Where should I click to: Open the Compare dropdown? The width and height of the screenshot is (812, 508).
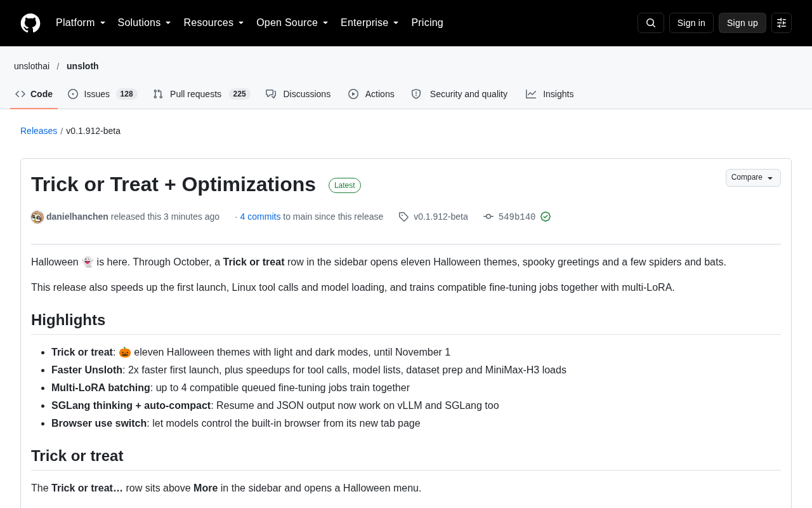pyautogui.click(x=753, y=178)
